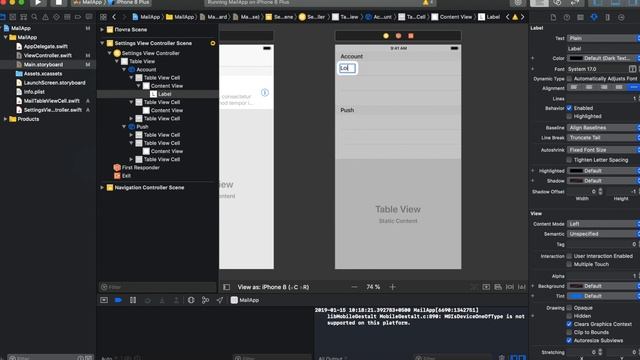Enable Tighten Letter Spacing
Viewport: 640px width, 360px height.
(569, 160)
